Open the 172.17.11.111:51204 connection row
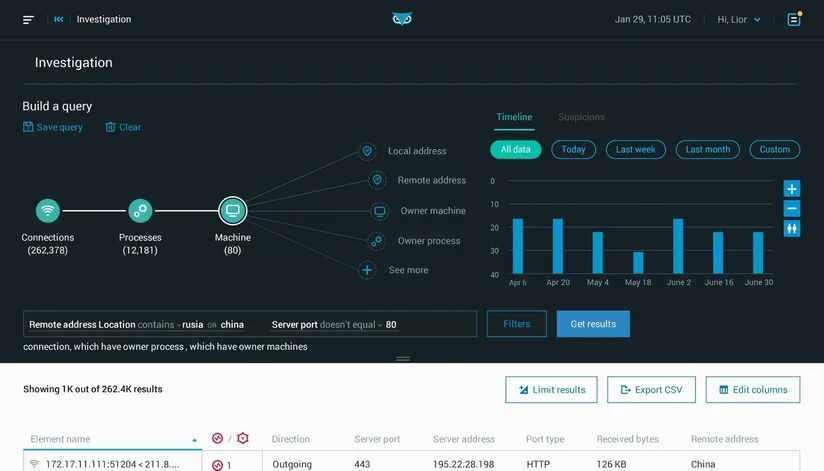Viewport: 824px width, 471px height. (x=112, y=464)
